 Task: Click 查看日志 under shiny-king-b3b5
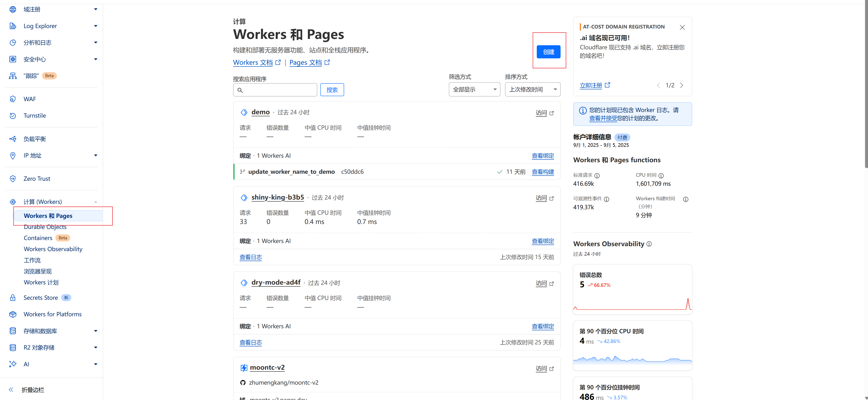[x=251, y=257]
